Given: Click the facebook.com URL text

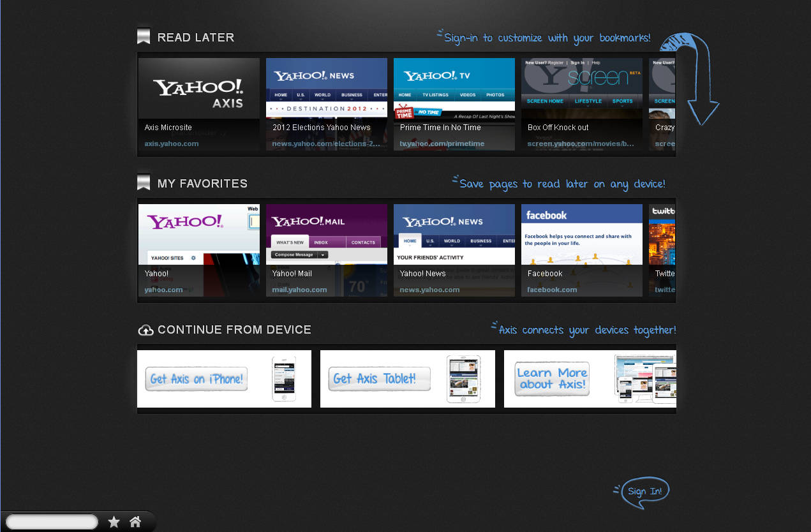Looking at the screenshot, I should 552,290.
